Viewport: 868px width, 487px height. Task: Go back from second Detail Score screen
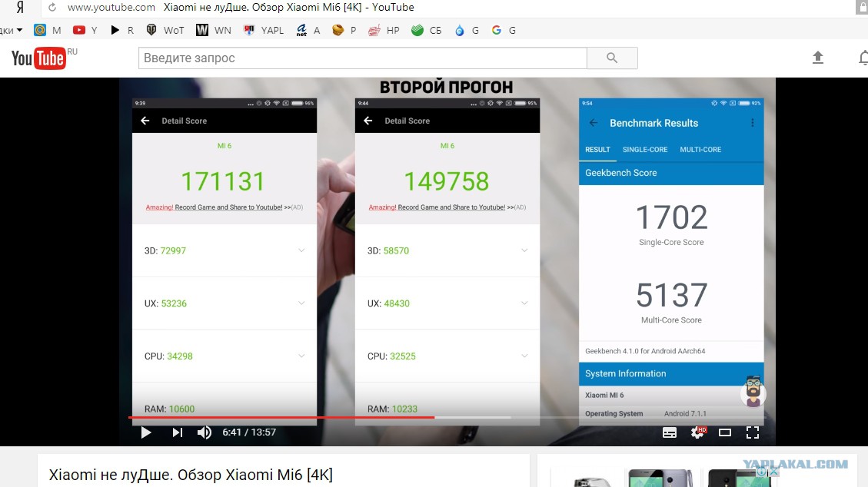(x=368, y=121)
